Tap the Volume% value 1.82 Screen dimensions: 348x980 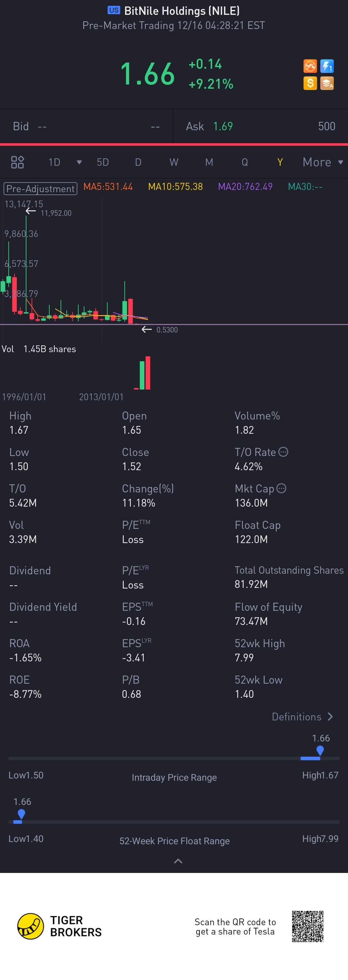pyautogui.click(x=244, y=430)
